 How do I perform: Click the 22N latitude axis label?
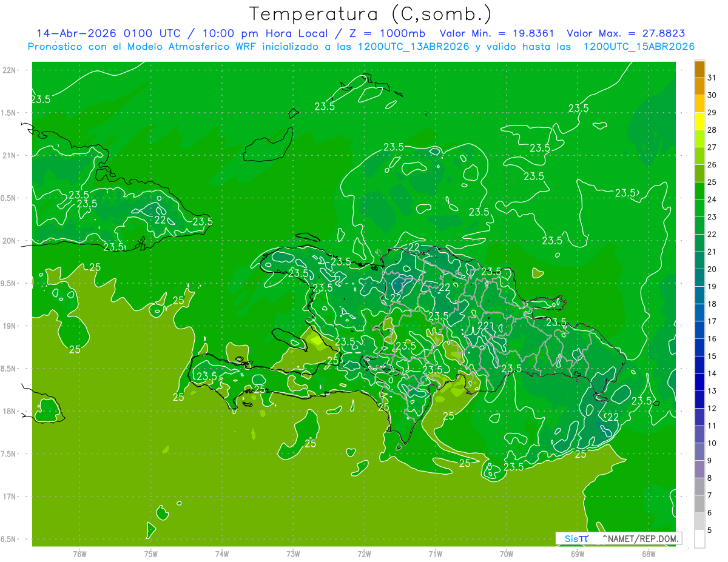click(10, 70)
